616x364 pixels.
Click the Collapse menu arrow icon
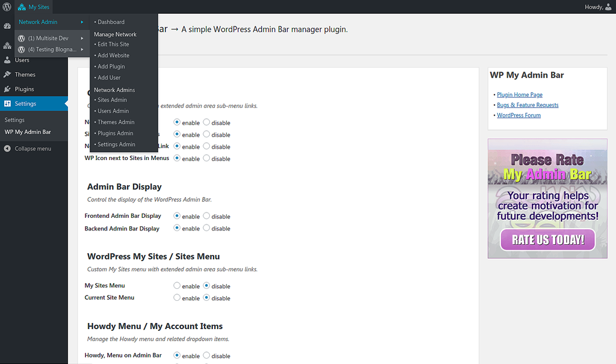(7, 149)
